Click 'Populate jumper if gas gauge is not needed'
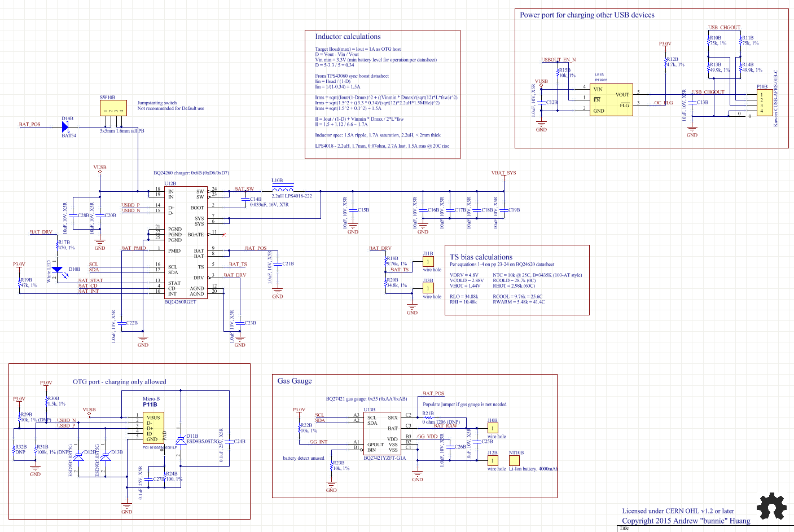The width and height of the screenshot is (794, 532). click(x=464, y=404)
